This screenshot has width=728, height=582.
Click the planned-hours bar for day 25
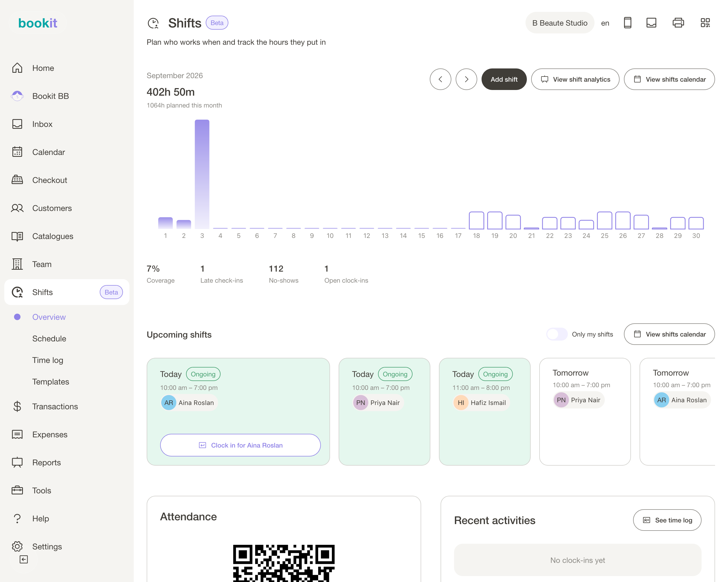(x=605, y=220)
